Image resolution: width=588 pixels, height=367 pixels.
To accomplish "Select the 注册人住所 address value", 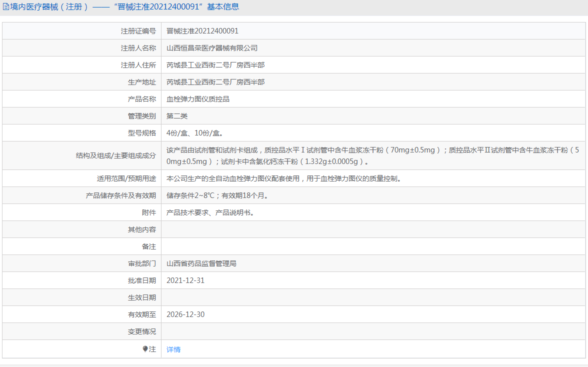I will 215,65.
